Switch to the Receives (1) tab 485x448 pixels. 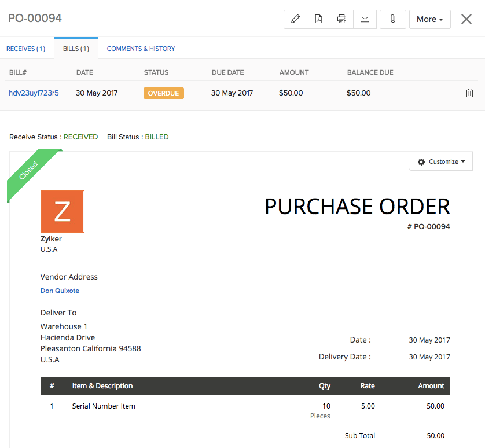coord(25,49)
